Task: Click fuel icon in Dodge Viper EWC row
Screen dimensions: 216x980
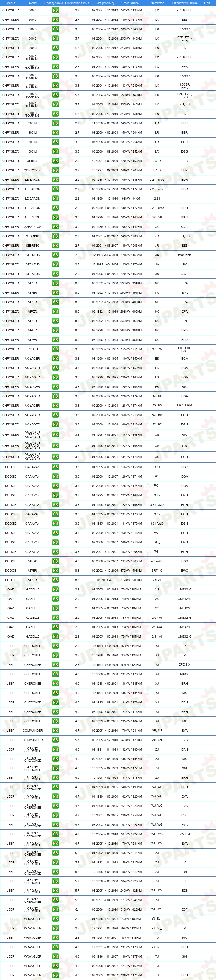Action: [56, 571]
